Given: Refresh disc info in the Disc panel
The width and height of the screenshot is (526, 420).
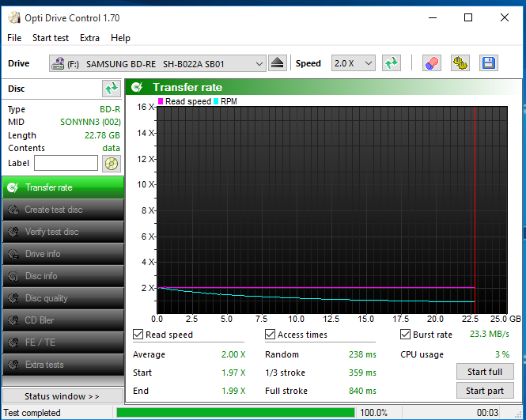Looking at the screenshot, I should [x=112, y=89].
